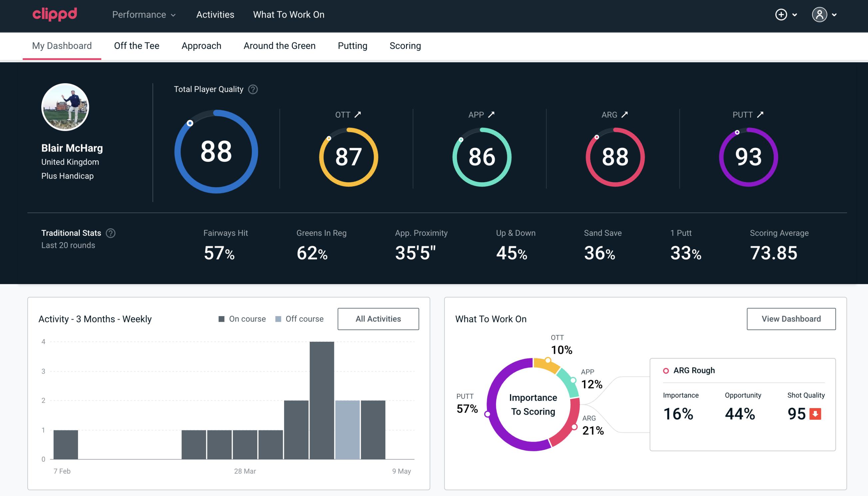Select the Putting tab

click(352, 45)
